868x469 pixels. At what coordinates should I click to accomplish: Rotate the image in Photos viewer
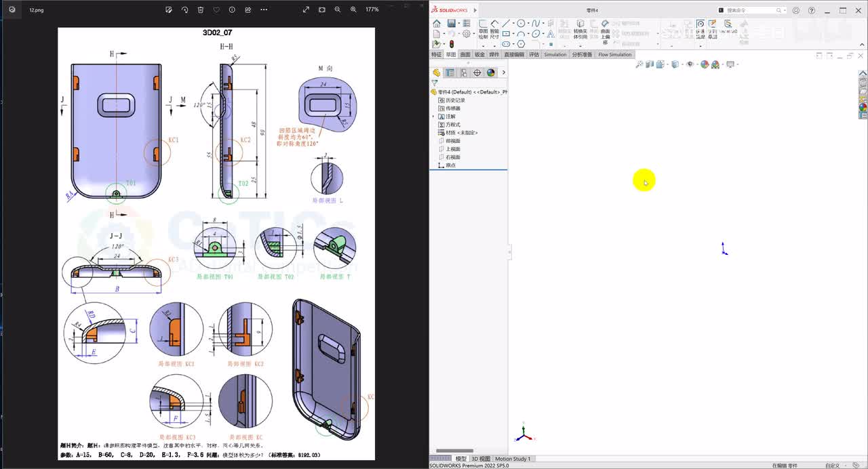click(x=184, y=9)
